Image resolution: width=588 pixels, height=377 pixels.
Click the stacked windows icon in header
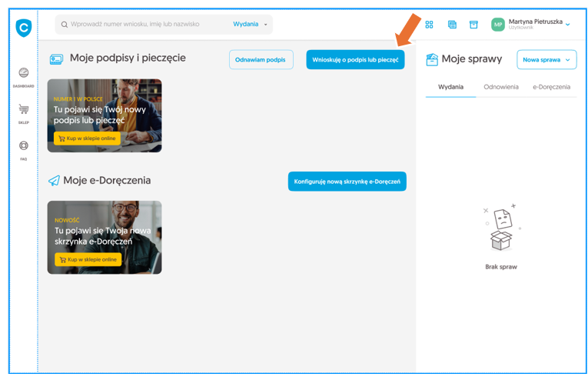[452, 25]
